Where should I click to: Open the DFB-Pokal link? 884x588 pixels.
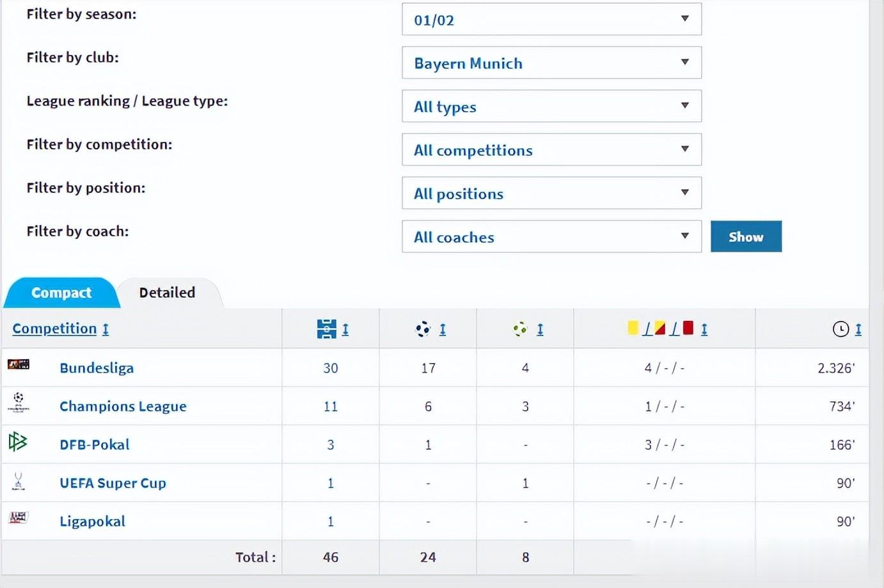coord(95,445)
